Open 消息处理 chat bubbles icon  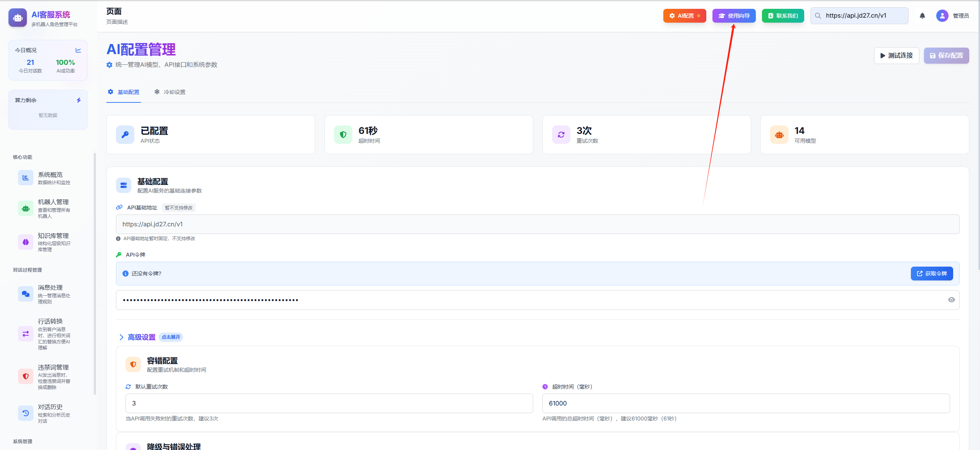tap(26, 294)
